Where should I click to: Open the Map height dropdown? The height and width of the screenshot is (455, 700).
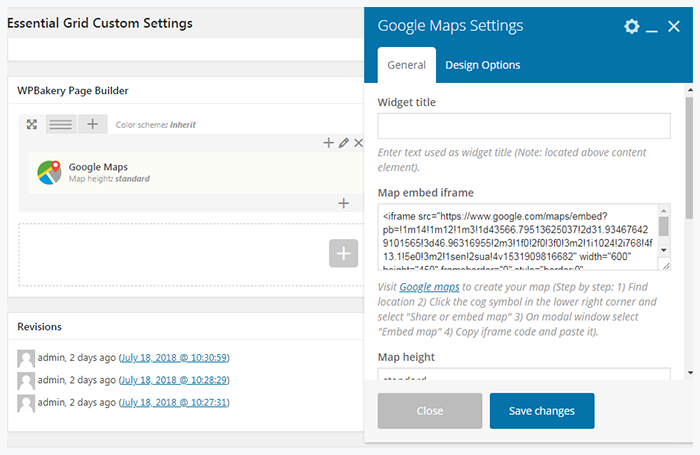click(523, 376)
